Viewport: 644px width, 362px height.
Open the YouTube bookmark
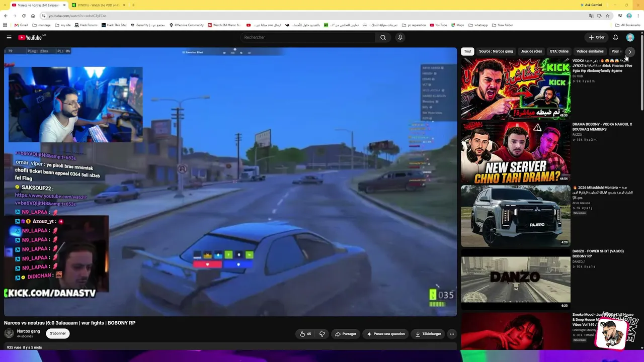coord(438,25)
